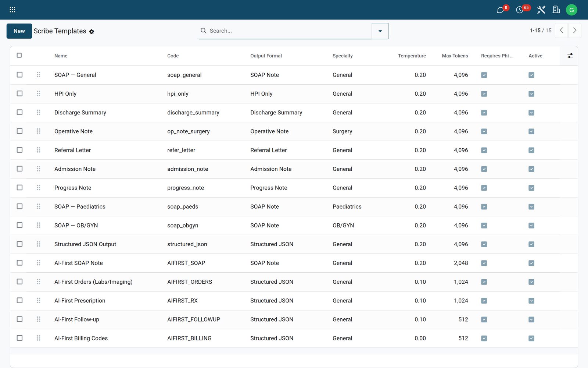Sort by the Max Tokens column header
The width and height of the screenshot is (588, 368).
click(455, 56)
